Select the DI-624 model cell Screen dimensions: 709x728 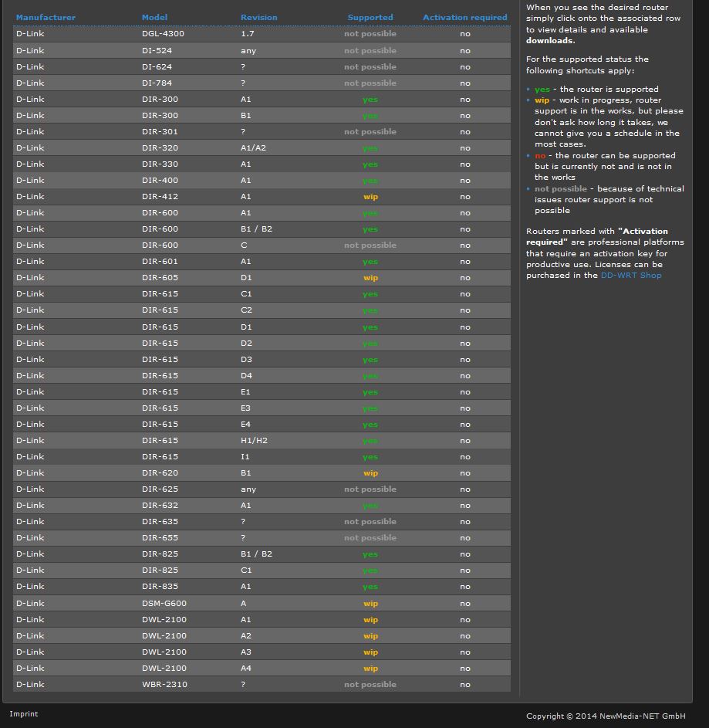[157, 67]
